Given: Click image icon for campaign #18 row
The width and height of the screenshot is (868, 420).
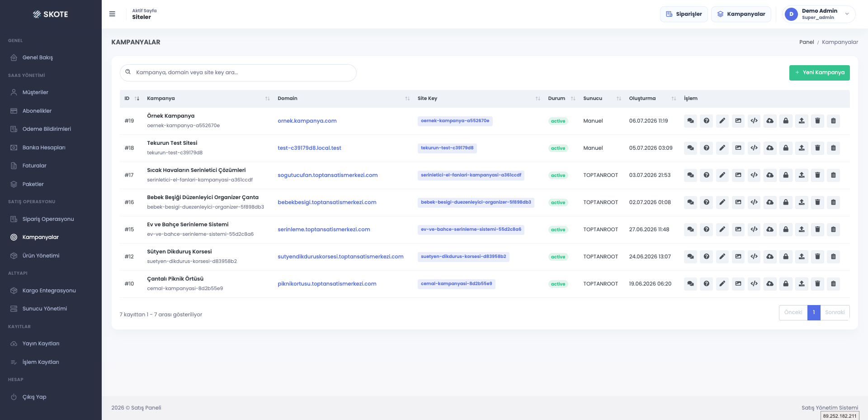Looking at the screenshot, I should point(738,148).
